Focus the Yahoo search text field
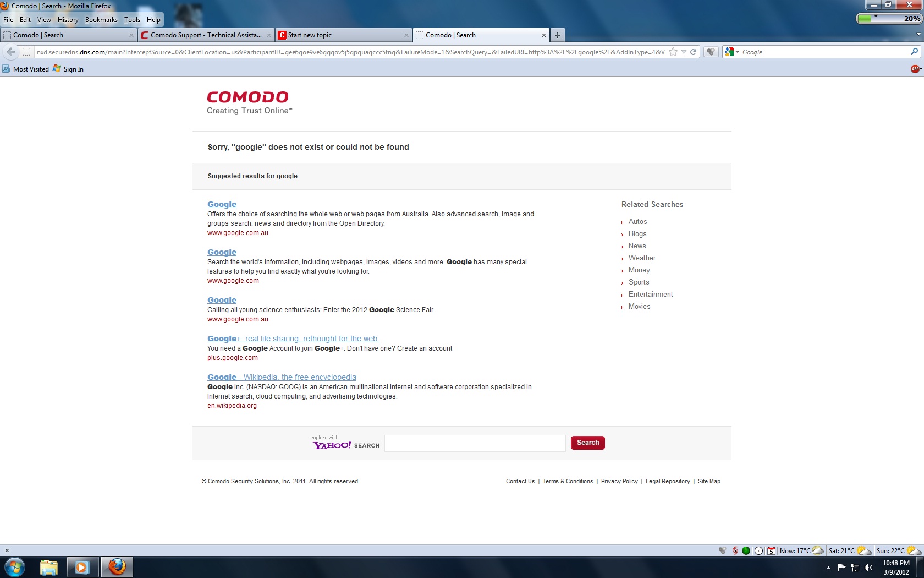This screenshot has height=578, width=924. [475, 443]
